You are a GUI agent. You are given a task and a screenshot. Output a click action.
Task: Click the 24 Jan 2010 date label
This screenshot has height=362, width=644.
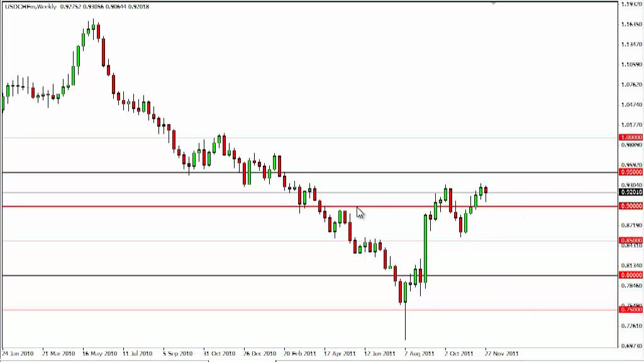(18, 353)
